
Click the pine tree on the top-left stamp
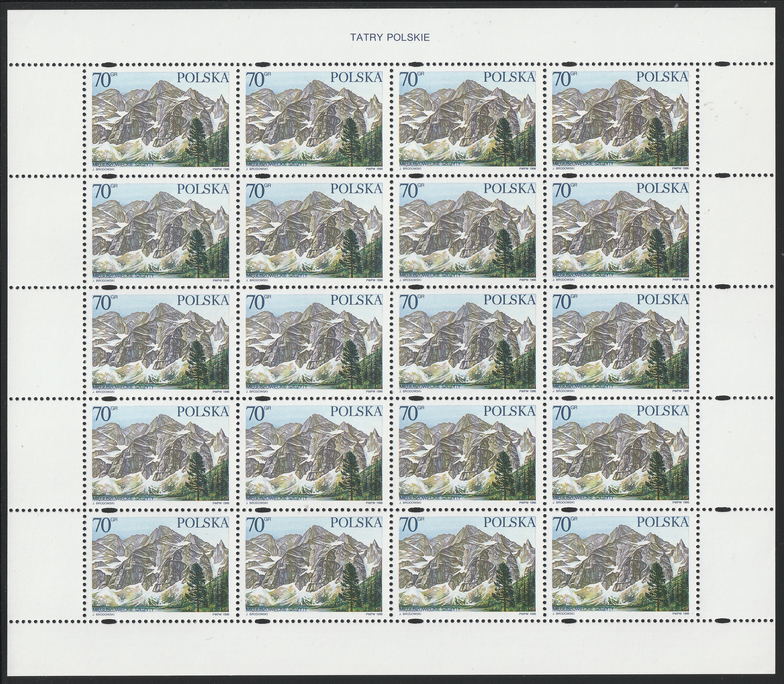(x=197, y=139)
